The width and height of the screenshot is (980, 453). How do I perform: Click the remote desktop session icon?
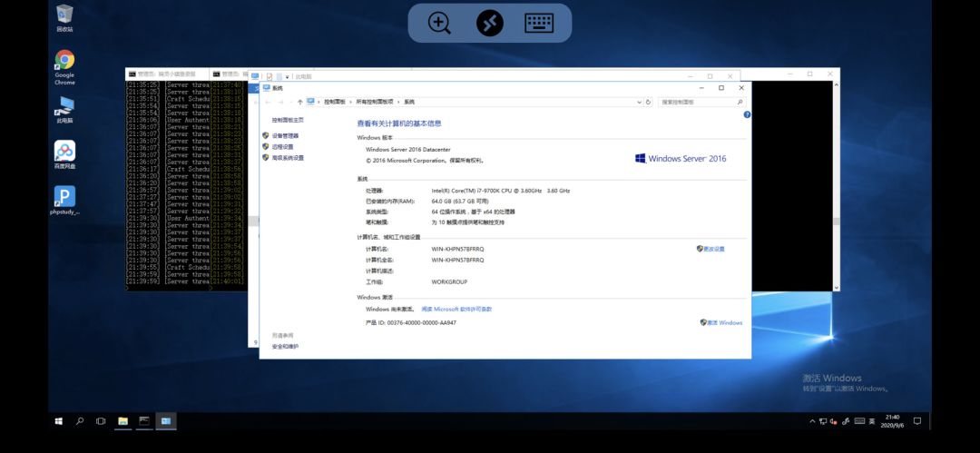(490, 24)
